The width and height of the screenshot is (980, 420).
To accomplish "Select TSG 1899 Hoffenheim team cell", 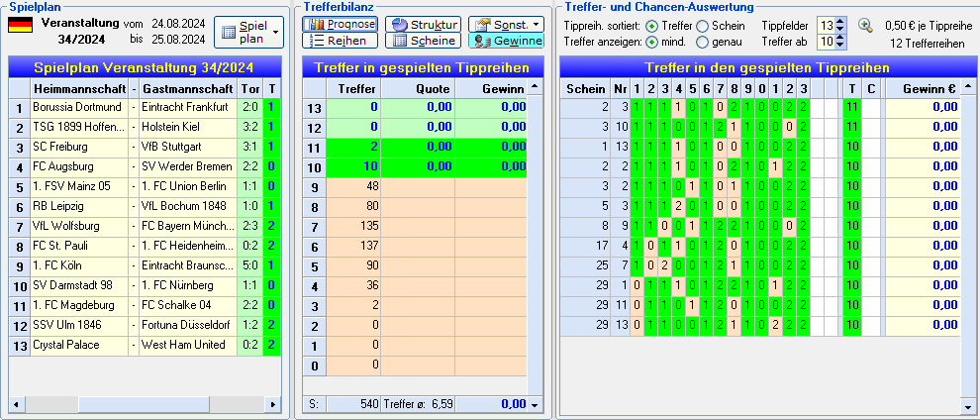I will pyautogui.click(x=79, y=127).
